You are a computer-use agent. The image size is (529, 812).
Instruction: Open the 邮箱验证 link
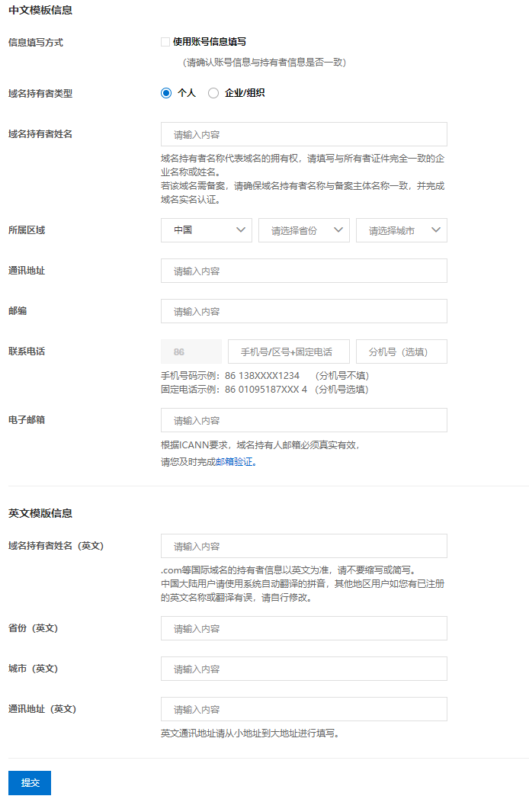click(235, 462)
